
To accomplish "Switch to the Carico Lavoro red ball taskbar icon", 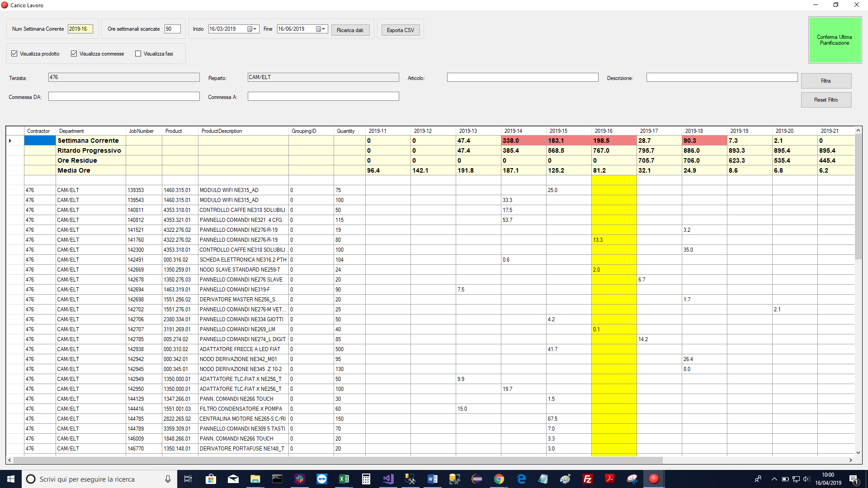I will (654, 479).
